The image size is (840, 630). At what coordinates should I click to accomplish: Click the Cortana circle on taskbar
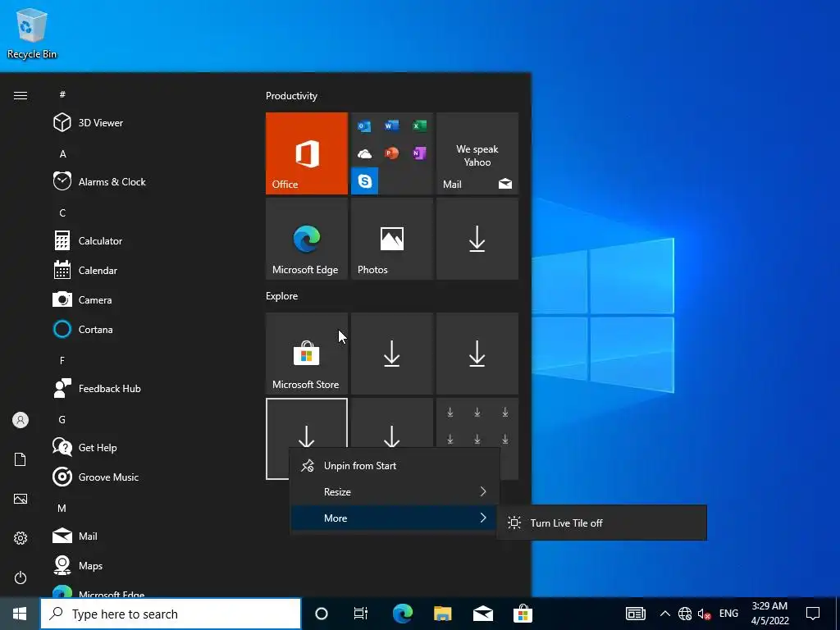pos(322,614)
